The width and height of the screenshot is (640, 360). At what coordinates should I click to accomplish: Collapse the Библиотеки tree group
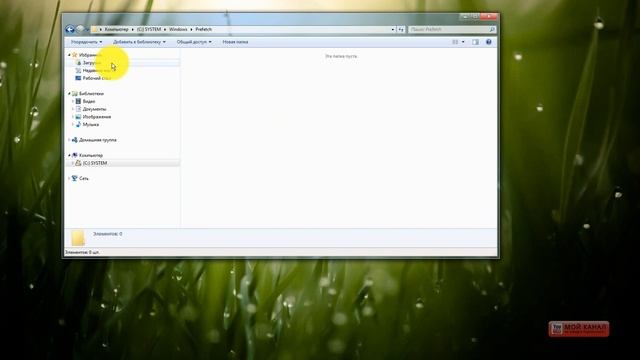(x=69, y=93)
